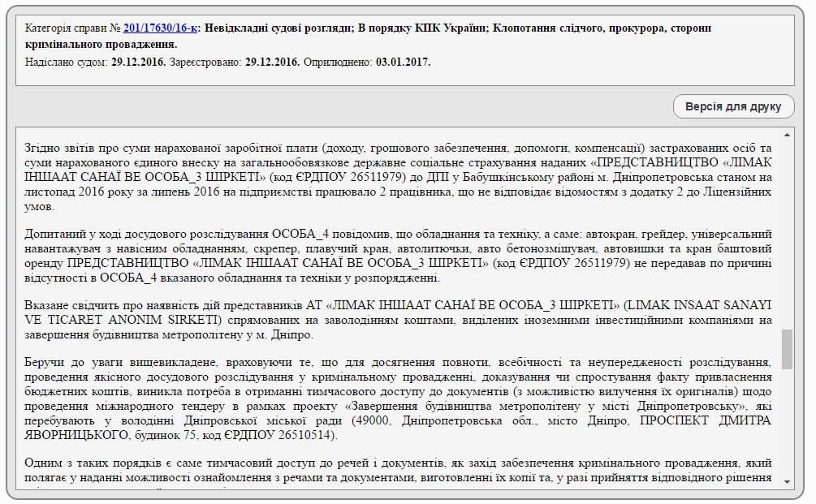
Task: Click the paragraph beginning Допитаний у ході
Action: pyautogui.click(x=398, y=256)
